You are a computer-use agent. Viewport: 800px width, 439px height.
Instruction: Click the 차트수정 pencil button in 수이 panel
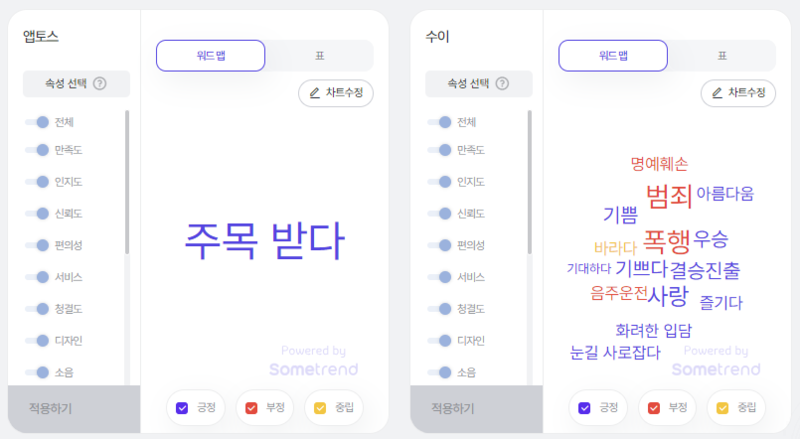pos(738,93)
